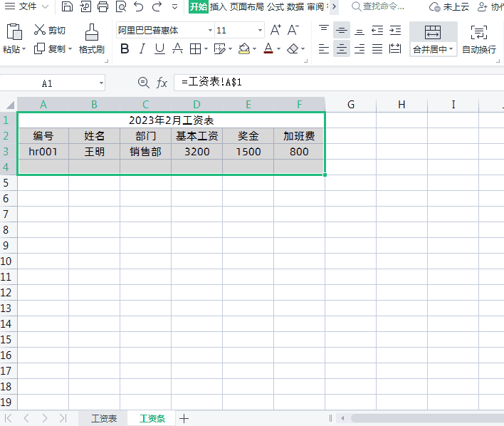Expand the borders dropdown arrow
Viewport: 504px width, 426px height.
[x=206, y=49]
